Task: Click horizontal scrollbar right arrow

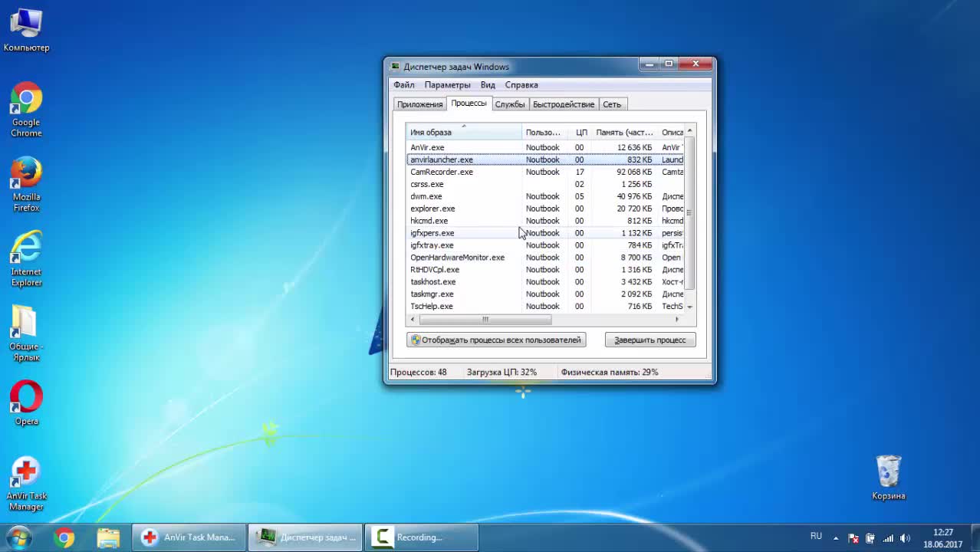Action: click(677, 319)
